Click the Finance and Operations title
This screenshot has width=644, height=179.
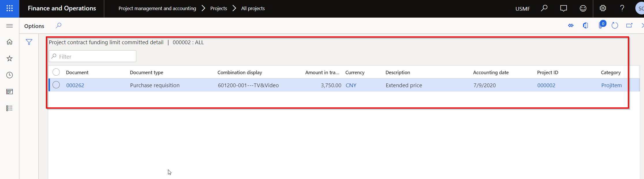tap(62, 8)
